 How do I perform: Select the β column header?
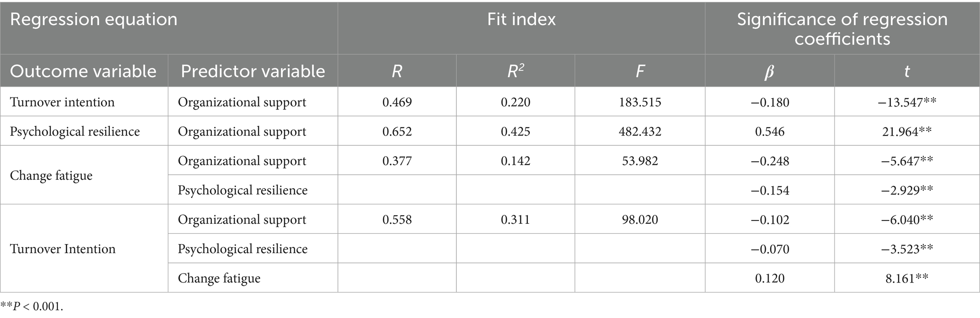769,71
